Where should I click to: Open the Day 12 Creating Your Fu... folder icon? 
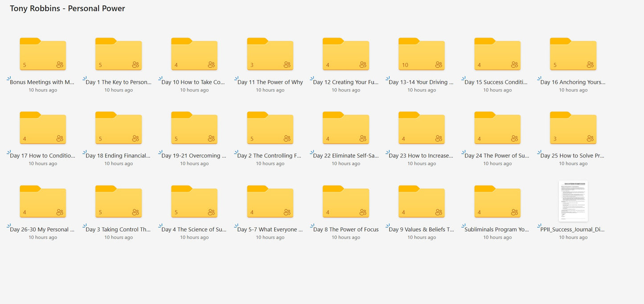pyautogui.click(x=346, y=54)
